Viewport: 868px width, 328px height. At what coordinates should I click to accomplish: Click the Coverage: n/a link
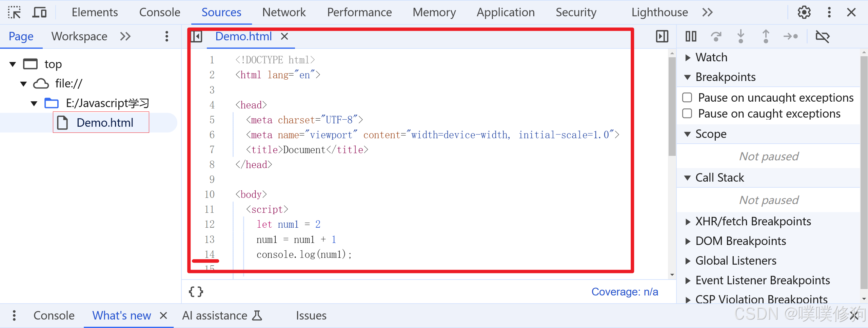click(x=625, y=291)
